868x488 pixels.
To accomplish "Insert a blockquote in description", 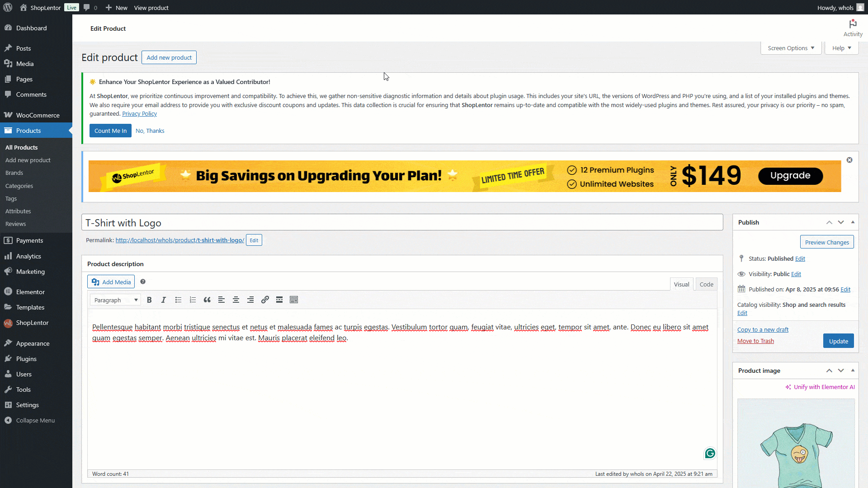I will coord(207,300).
